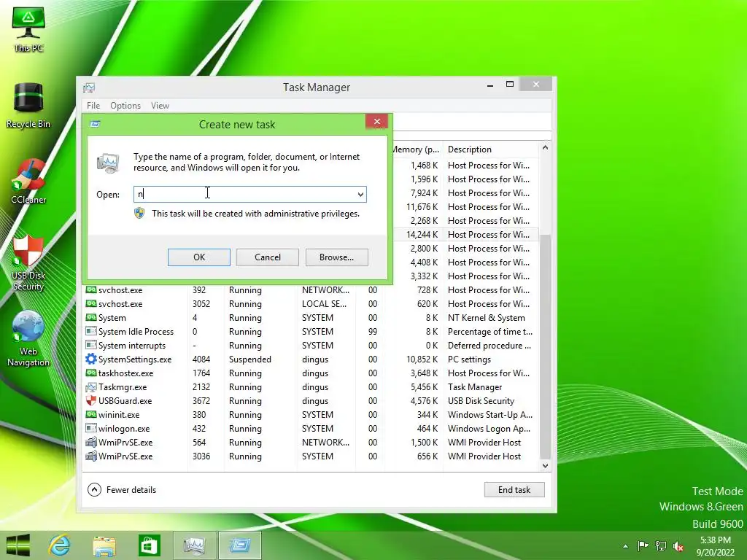This screenshot has width=747, height=560.
Task: Select the Create new task taskbar button
Action: click(239, 545)
